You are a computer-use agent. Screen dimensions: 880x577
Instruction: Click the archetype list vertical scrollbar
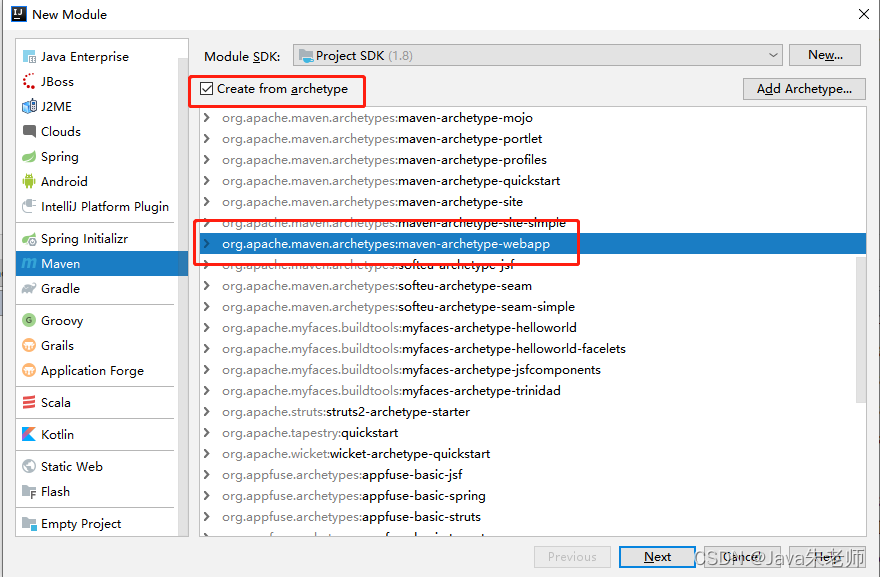[x=861, y=329]
